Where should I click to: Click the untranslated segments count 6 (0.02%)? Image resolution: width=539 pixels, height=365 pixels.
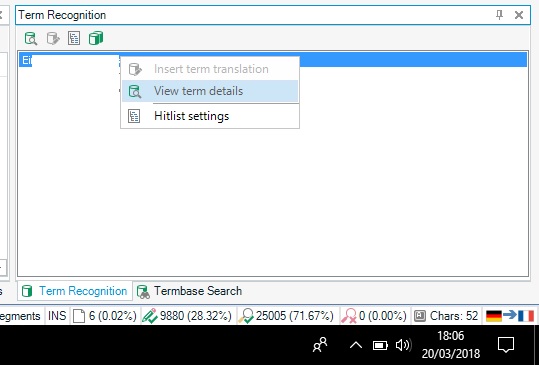tap(105, 316)
